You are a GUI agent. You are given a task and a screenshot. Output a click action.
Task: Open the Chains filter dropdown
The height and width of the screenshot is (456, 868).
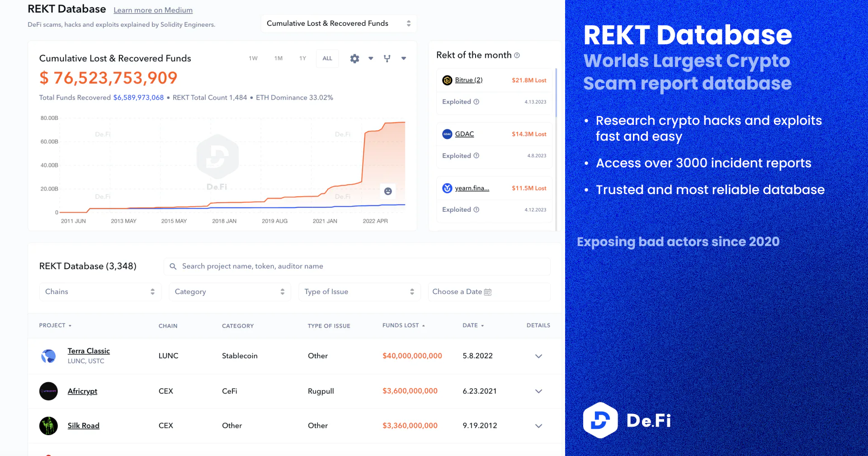tap(100, 292)
